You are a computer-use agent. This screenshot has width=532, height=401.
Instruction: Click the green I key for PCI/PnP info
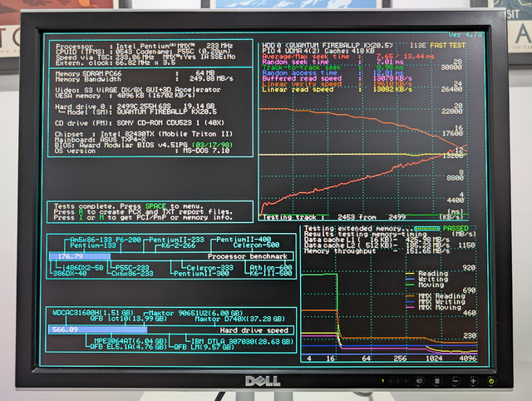coord(81,217)
